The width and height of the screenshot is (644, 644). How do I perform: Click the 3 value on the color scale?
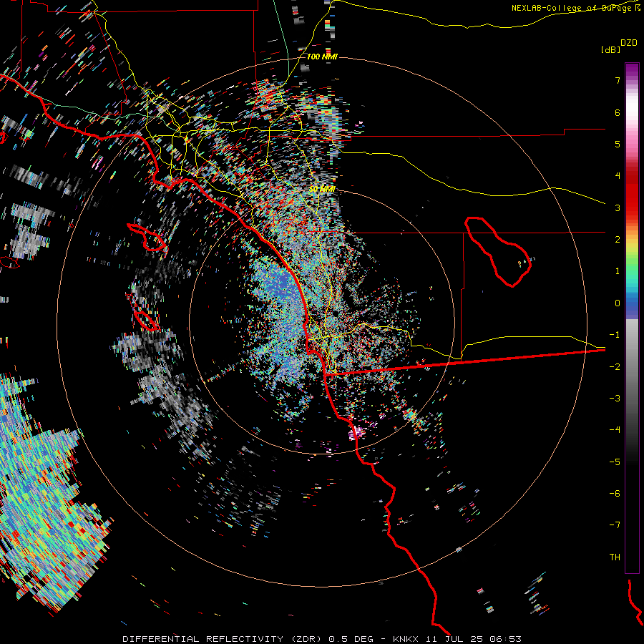pyautogui.click(x=618, y=208)
